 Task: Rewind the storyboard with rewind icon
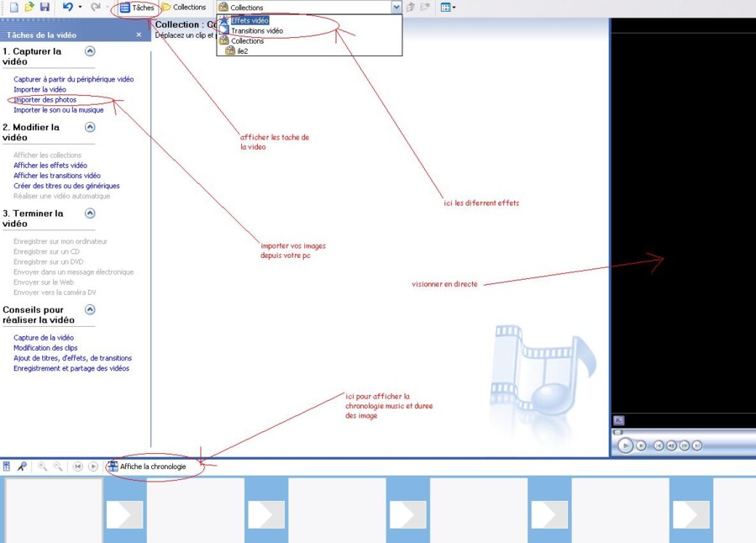point(77,467)
